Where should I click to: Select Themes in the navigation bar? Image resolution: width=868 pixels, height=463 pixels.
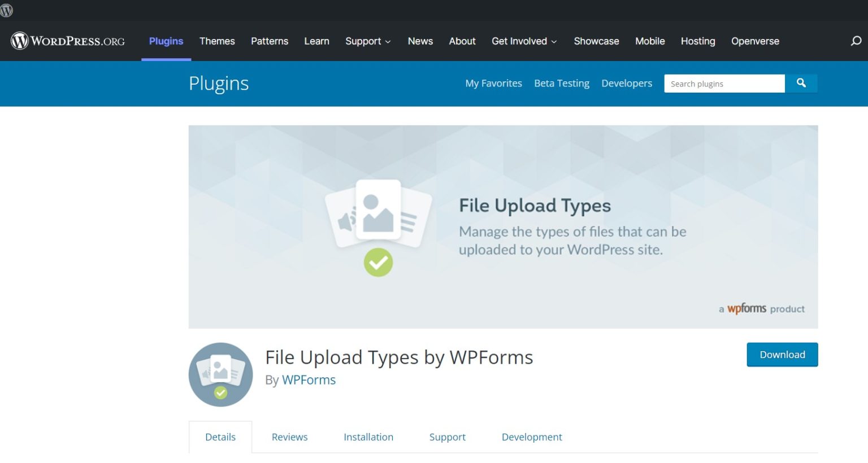(217, 41)
